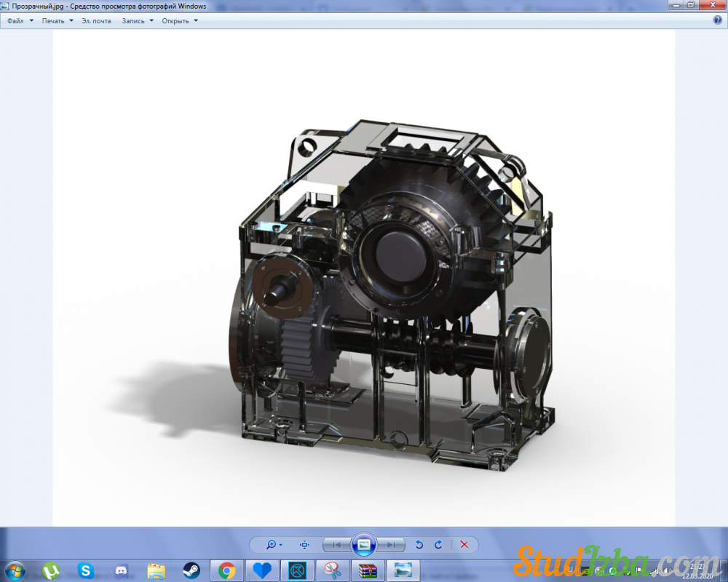
Task: Open the Печать menu
Action: pos(53,21)
